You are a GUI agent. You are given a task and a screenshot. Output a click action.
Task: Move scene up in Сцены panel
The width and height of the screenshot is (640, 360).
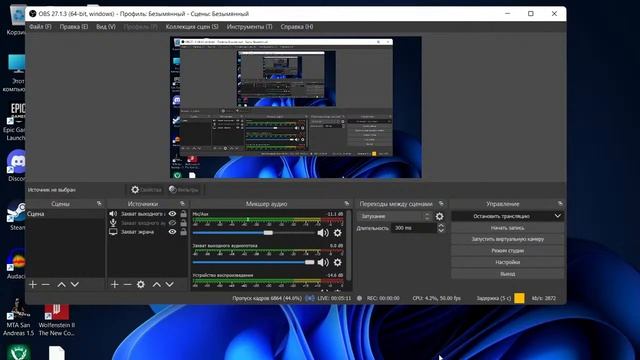(61, 284)
